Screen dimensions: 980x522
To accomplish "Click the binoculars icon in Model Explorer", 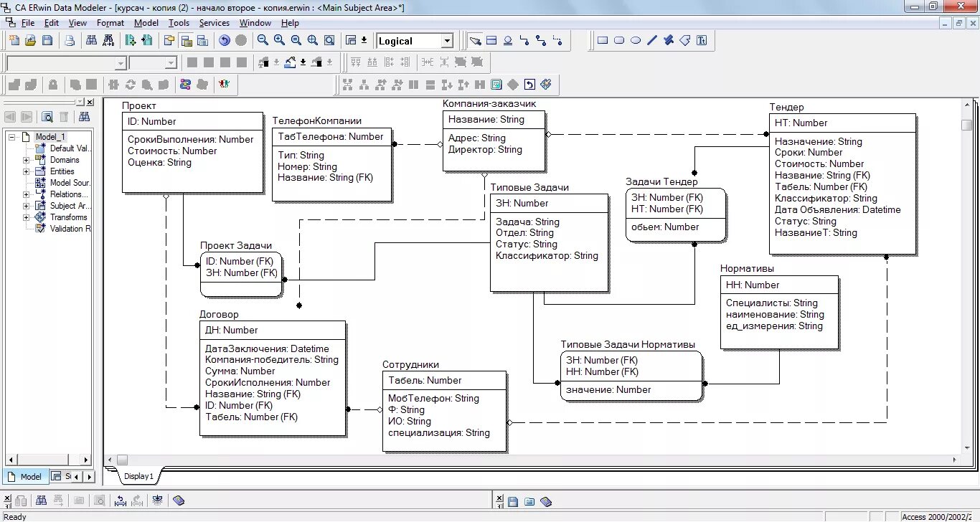I will tap(85, 117).
